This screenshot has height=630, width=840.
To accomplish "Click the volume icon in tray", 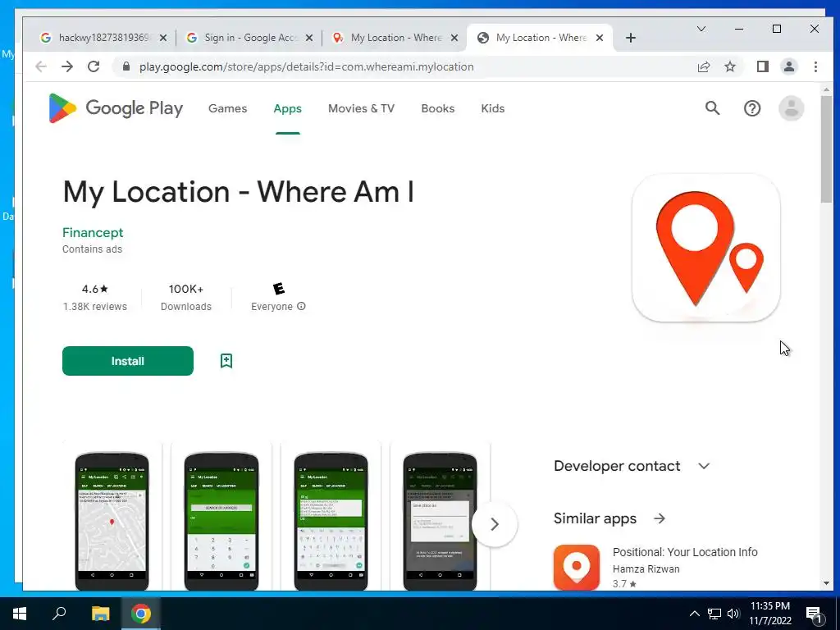I will 733,614.
